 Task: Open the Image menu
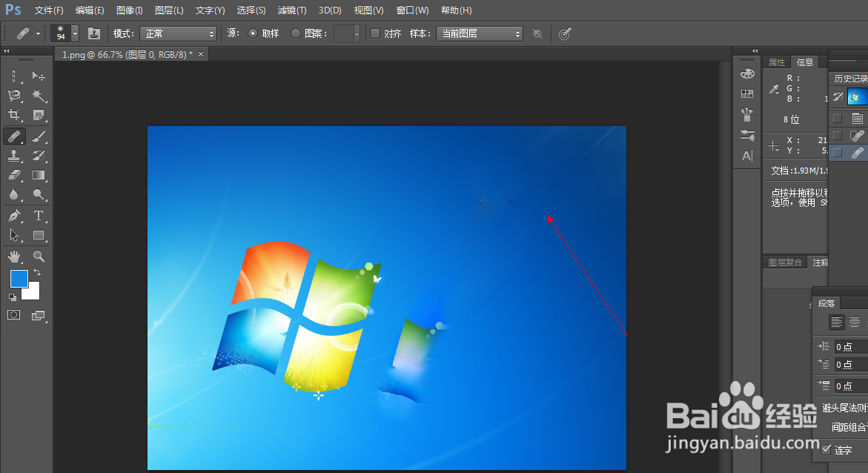[x=130, y=10]
